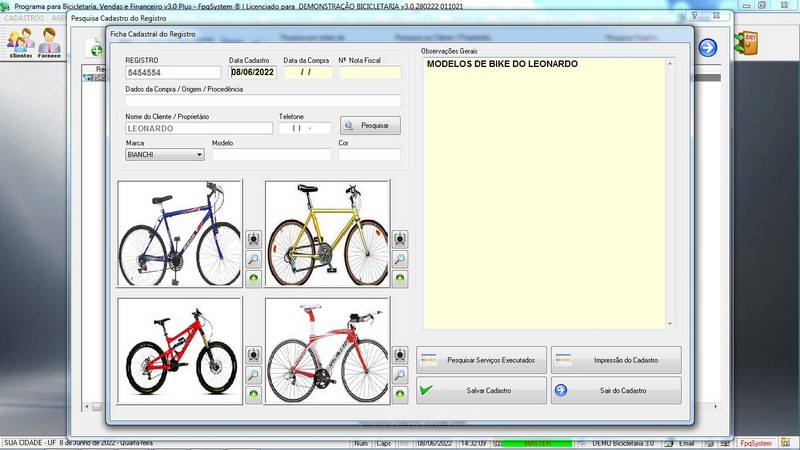
Task: Click green arrow icon beside red road bike
Action: point(400,394)
